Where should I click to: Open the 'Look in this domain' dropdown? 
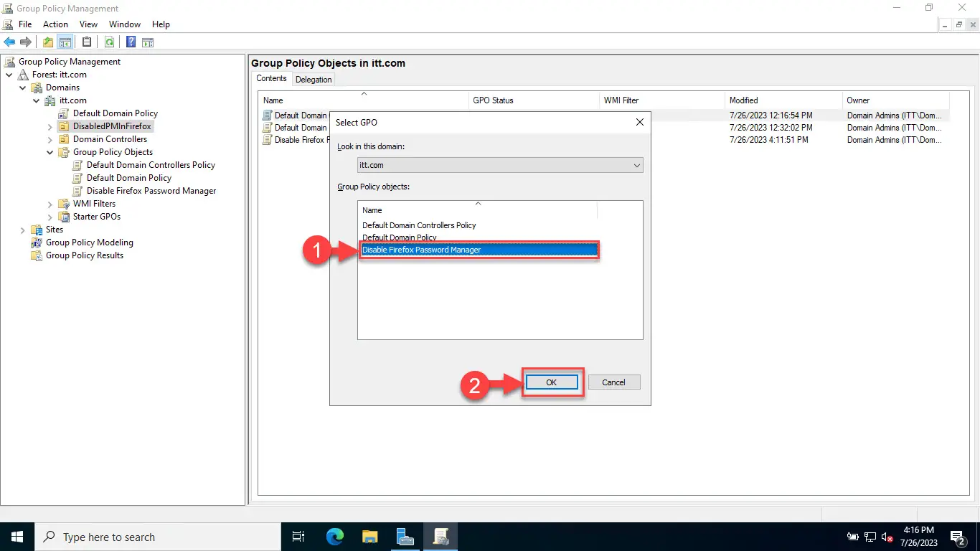tap(500, 165)
